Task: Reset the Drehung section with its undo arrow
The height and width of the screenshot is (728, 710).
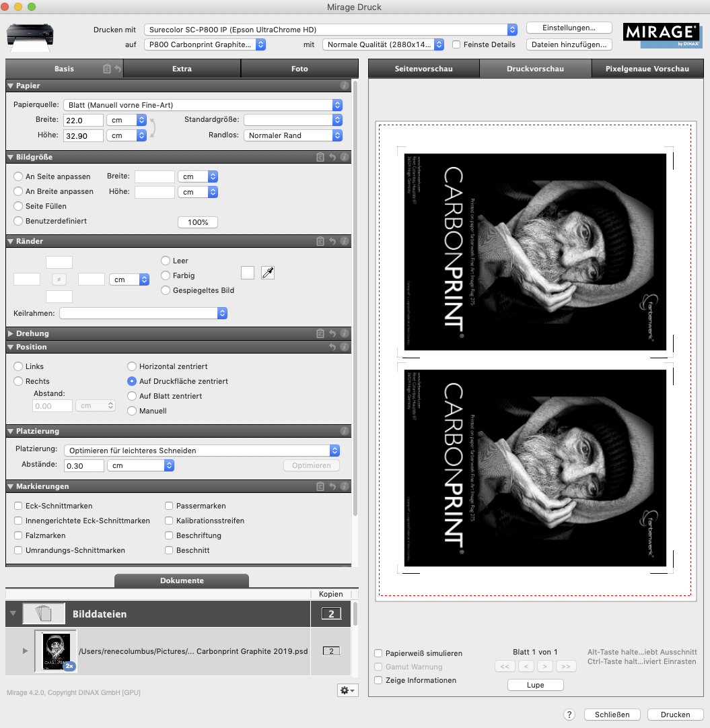Action: pyautogui.click(x=332, y=333)
